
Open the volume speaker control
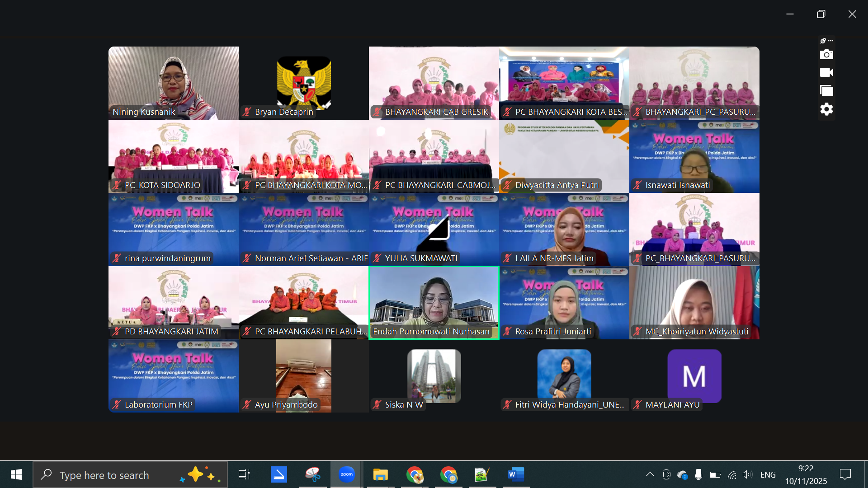pyautogui.click(x=747, y=474)
